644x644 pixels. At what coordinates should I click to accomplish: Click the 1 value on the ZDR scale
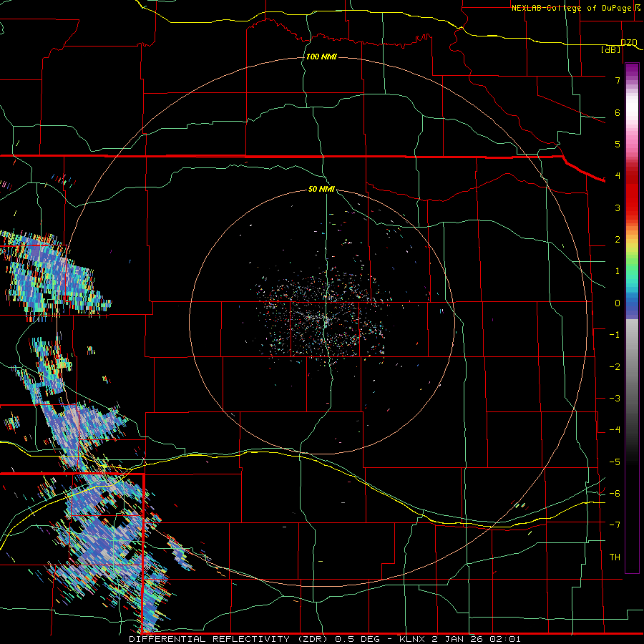tap(618, 271)
